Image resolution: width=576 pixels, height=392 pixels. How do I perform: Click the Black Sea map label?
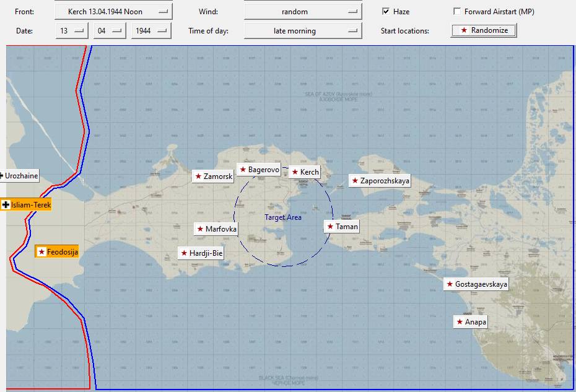289,380
